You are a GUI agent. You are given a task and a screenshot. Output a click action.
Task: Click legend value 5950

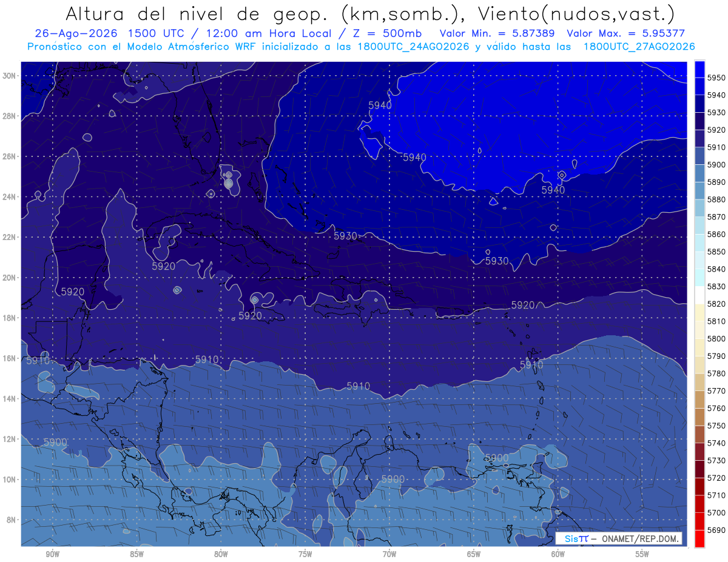click(x=717, y=78)
